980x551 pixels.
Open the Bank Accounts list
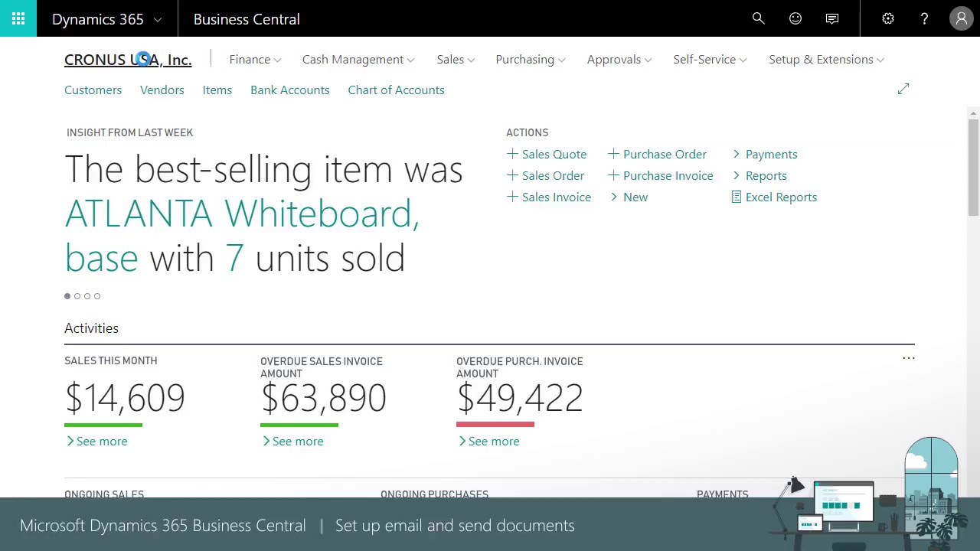coord(289,90)
